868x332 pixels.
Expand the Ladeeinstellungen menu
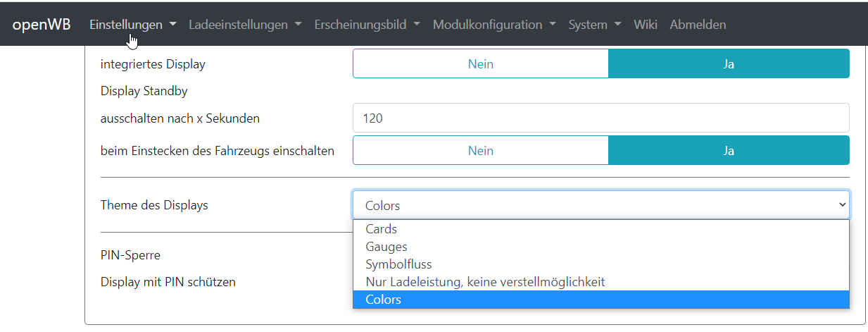[x=245, y=25]
